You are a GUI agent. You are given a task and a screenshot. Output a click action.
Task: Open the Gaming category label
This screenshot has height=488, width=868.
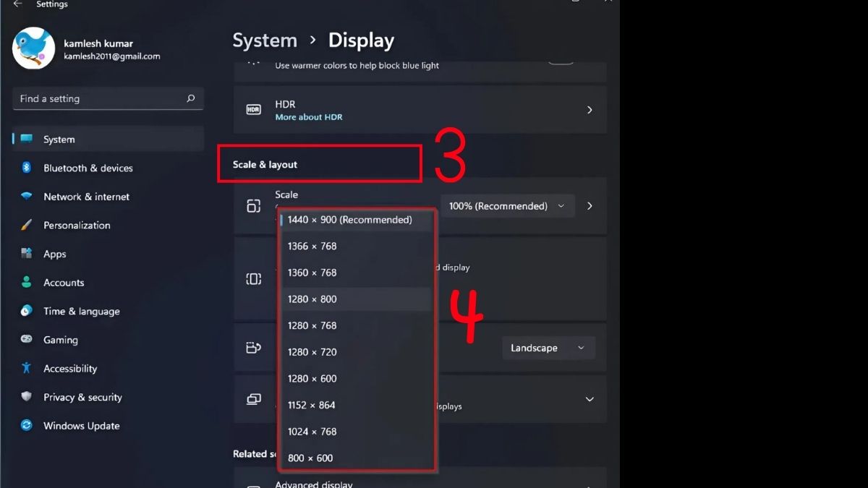point(61,340)
